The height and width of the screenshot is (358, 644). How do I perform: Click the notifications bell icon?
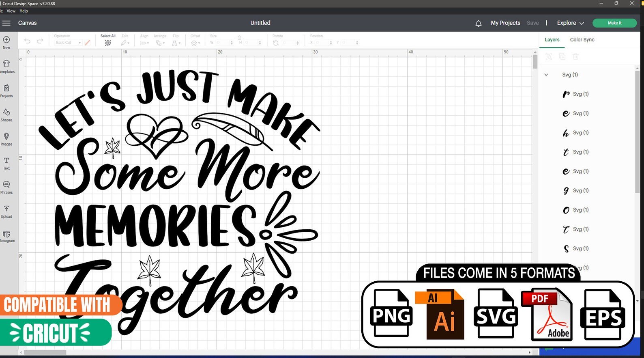click(x=479, y=23)
